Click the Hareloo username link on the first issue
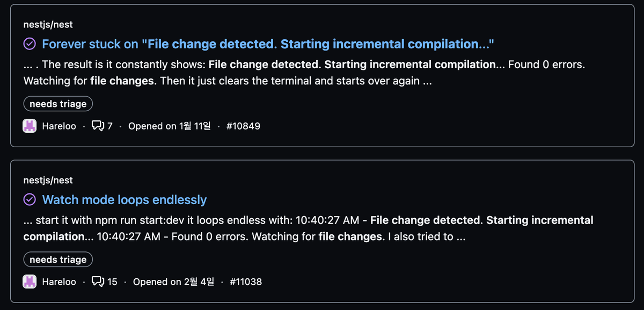644x310 pixels. pyautogui.click(x=59, y=126)
